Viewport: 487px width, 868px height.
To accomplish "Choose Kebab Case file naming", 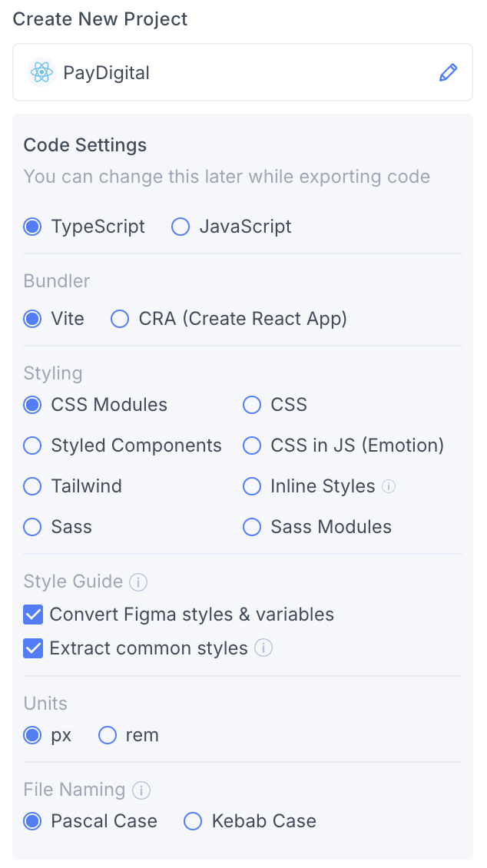I will [x=192, y=821].
